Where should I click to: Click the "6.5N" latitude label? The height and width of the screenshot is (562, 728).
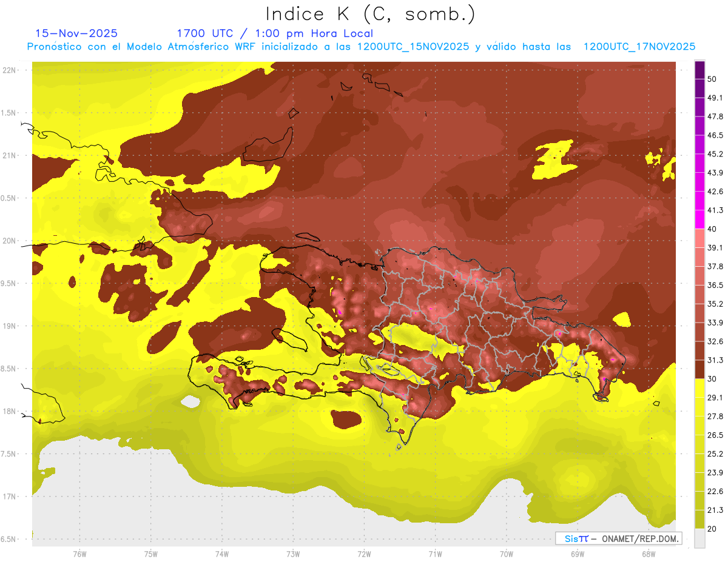coord(10,540)
